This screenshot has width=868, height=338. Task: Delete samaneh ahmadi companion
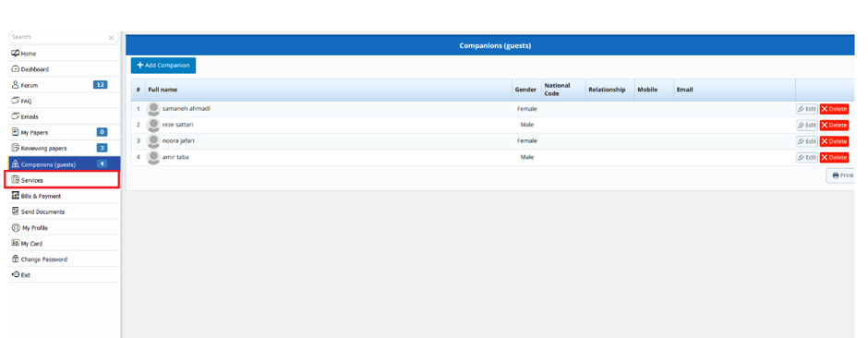point(834,109)
